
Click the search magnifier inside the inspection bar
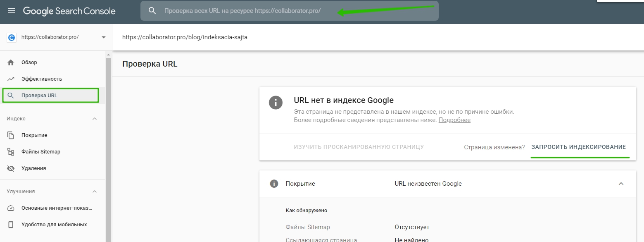point(152,11)
